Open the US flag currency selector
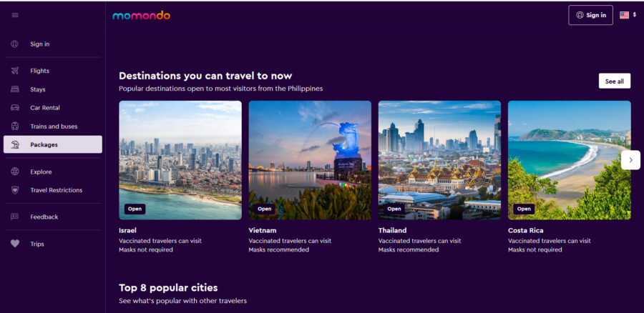 (x=628, y=15)
